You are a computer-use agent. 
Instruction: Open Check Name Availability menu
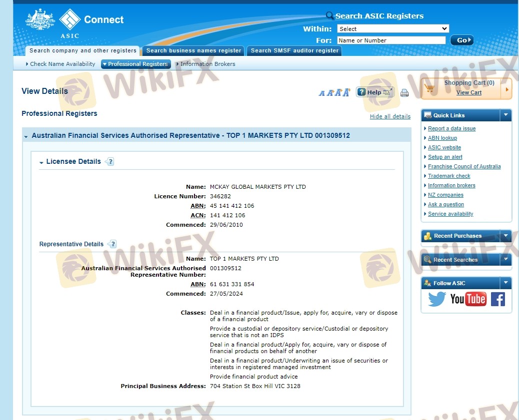[x=60, y=64]
